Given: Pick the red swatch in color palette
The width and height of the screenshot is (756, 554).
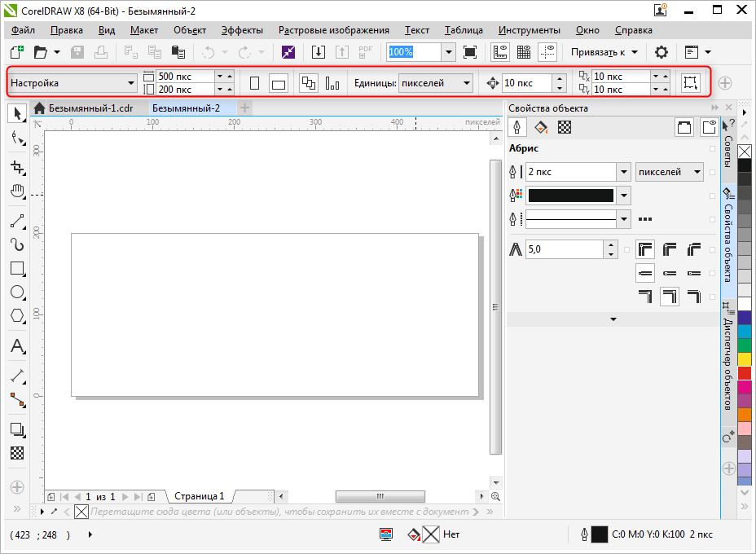Looking at the screenshot, I should tap(745, 373).
